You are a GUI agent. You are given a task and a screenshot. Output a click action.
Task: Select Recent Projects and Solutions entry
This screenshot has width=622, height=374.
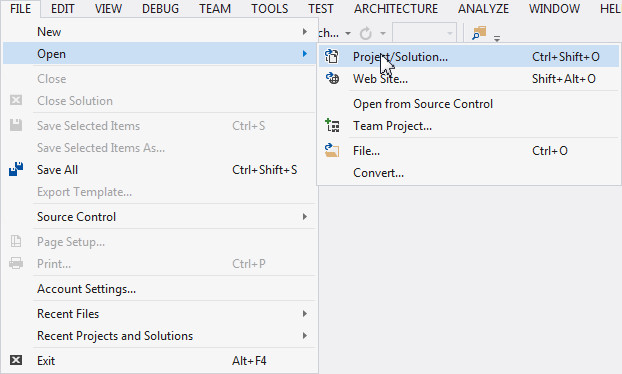[x=159, y=336]
